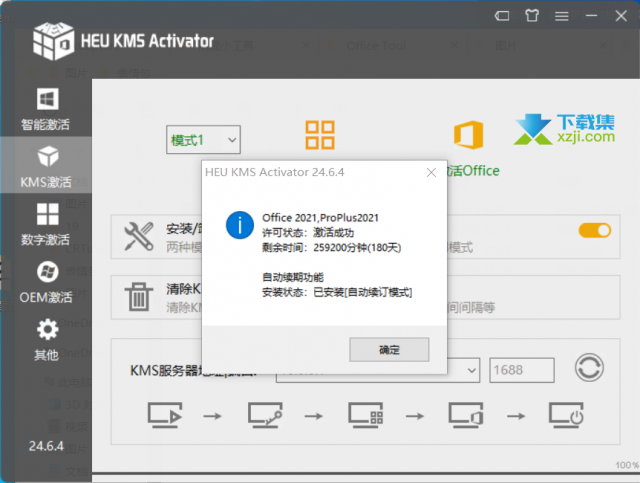Click the orange Windows grid activation icon
The image size is (640, 483).
click(320, 135)
